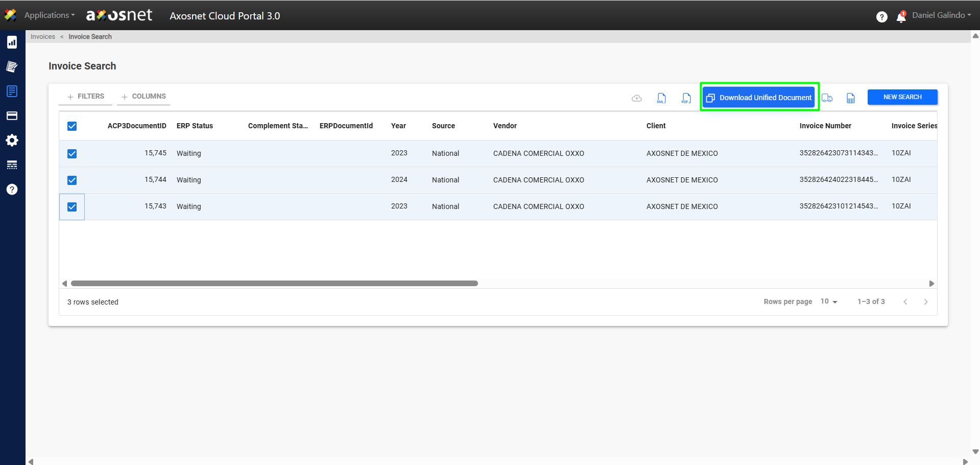Open the table rows icon in the sidebar

coord(12,165)
